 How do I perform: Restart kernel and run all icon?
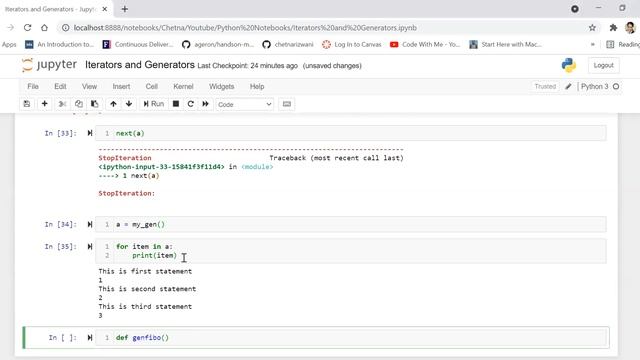[205, 104]
